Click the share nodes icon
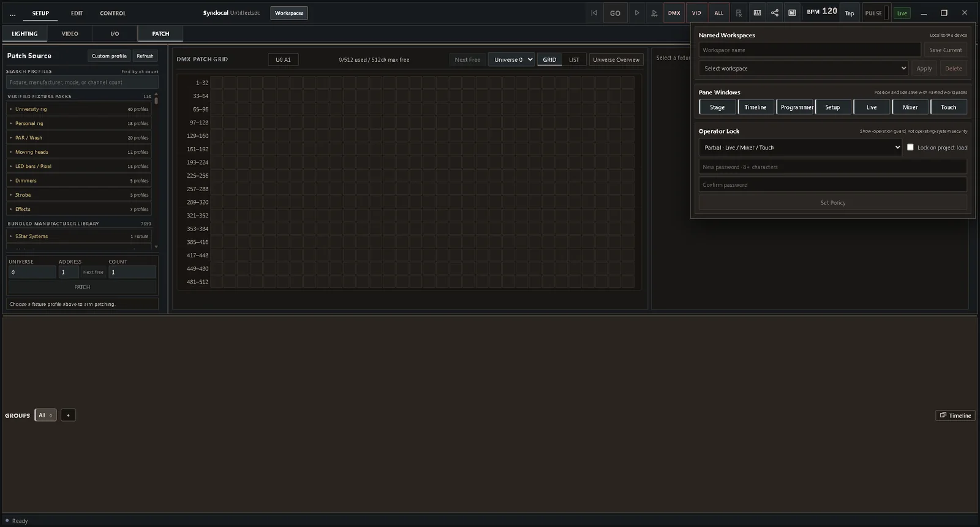Screen dimensions: 980x527 [775, 13]
